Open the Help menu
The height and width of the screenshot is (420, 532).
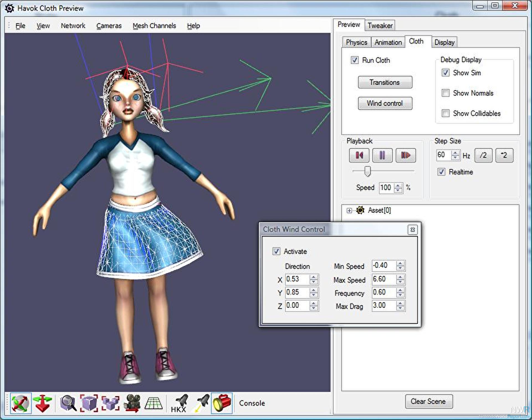click(193, 26)
